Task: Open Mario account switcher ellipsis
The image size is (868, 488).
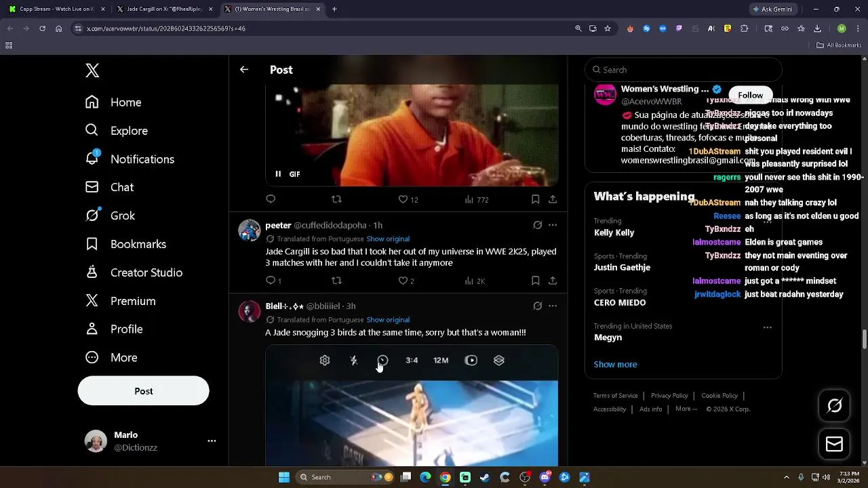Action: pos(212,441)
